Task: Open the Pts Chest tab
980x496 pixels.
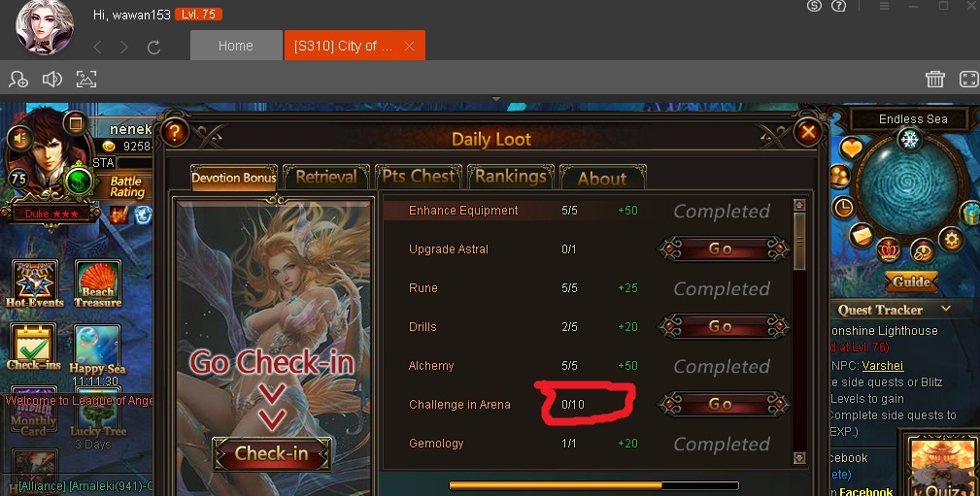Action: coord(419,178)
